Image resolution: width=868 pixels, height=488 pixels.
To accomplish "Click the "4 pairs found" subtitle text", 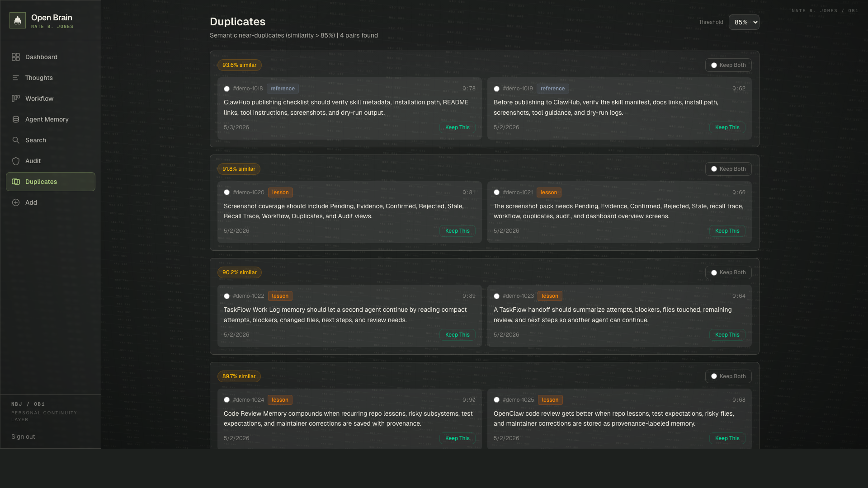I will (x=359, y=35).
